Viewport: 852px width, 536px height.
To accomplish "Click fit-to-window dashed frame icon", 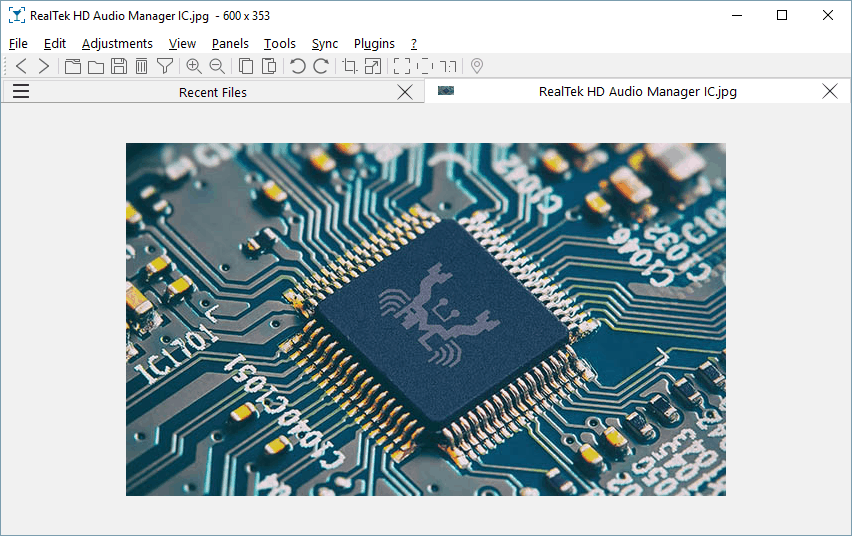I will 425,66.
